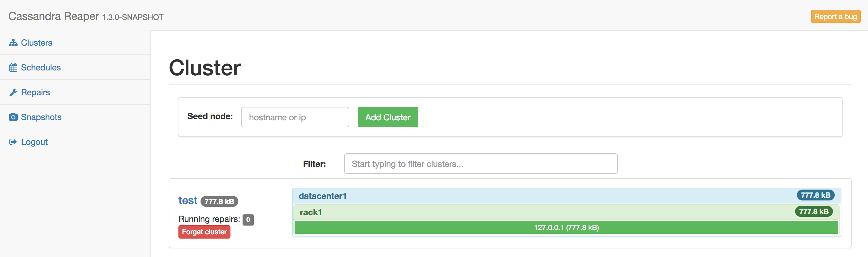
Task: Click the running repairs count badge
Action: [x=248, y=220]
